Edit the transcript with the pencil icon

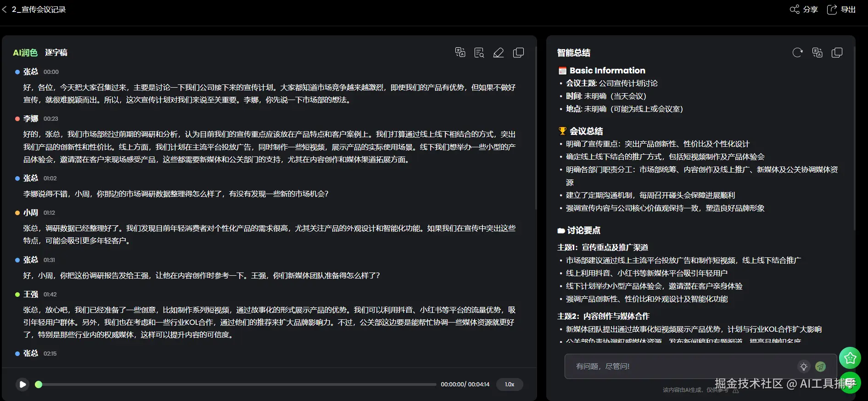click(498, 53)
